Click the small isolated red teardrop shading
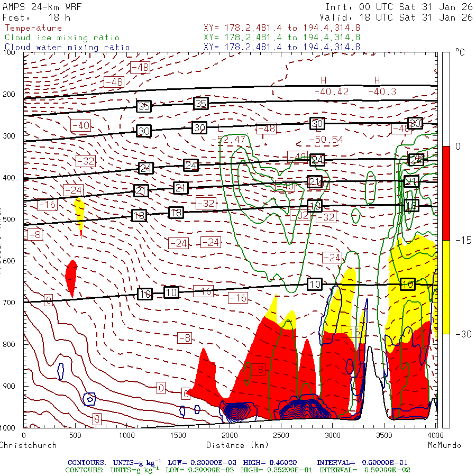The width and height of the screenshot is (476, 476). pos(71,278)
